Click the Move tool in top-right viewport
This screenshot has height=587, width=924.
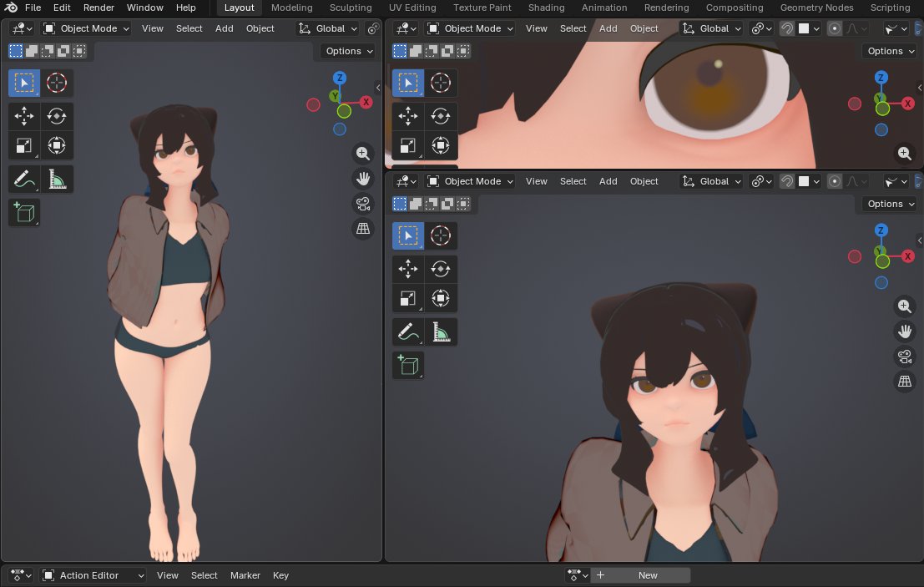(x=408, y=116)
